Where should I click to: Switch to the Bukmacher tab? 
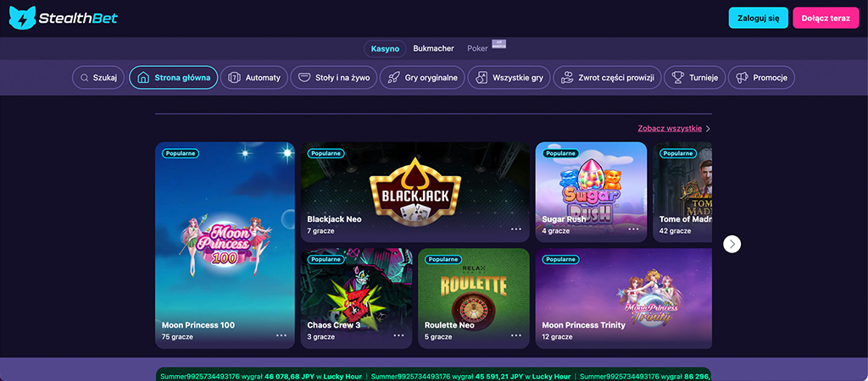coord(433,48)
